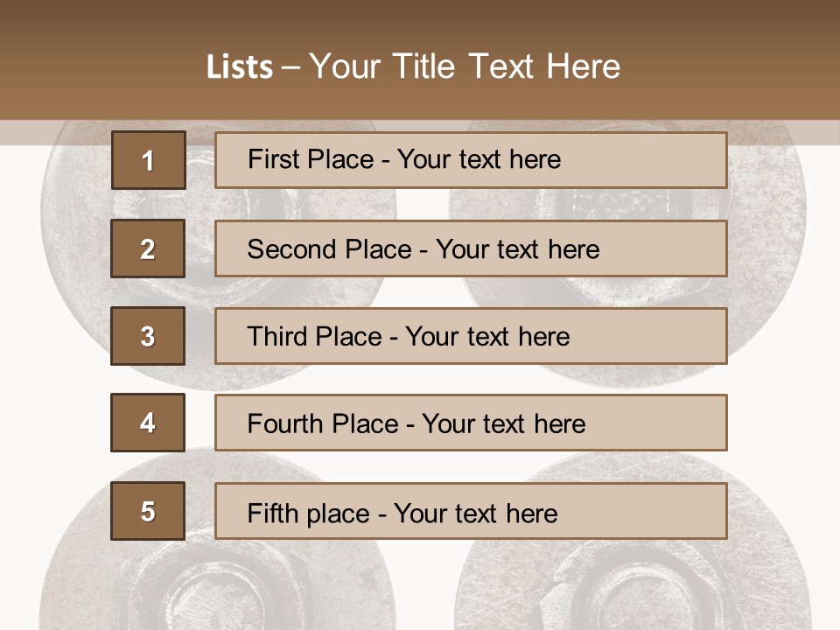Click the First Place text bar
The image size is (840, 630).
471,160
